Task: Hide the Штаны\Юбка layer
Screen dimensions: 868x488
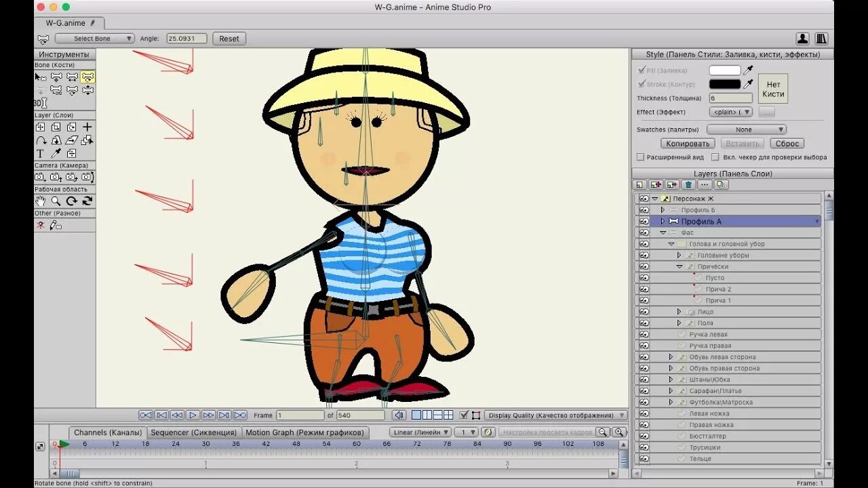Action: click(644, 380)
